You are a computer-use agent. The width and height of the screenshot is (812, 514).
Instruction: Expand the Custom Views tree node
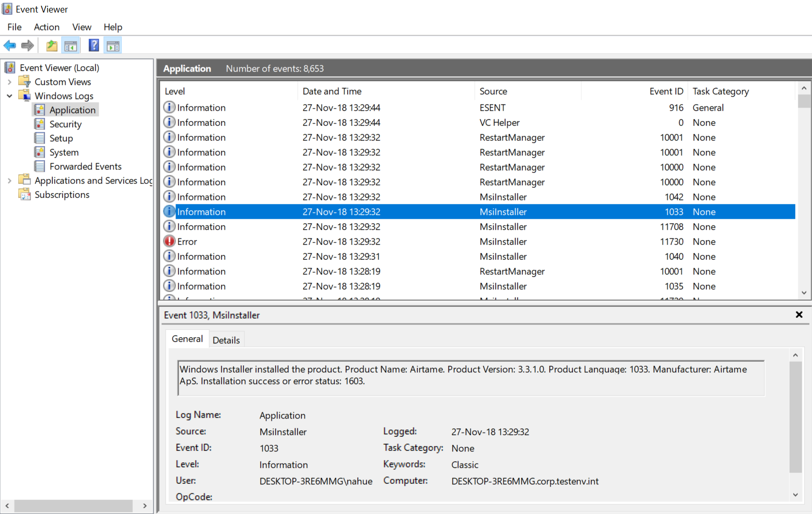pos(9,82)
